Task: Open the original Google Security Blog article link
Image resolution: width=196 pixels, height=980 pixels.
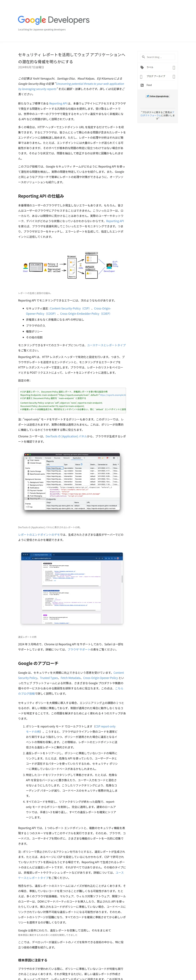Action: point(71,86)
